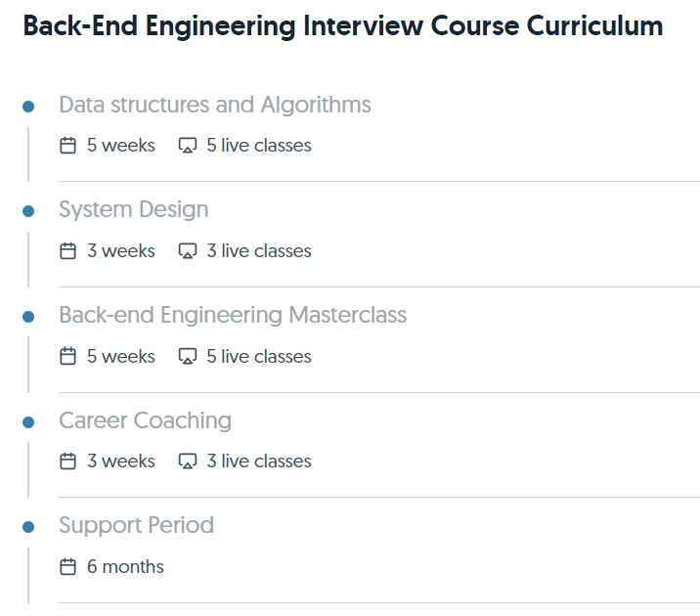This screenshot has height=616, width=700.
Task: Expand Back-end Engineering Masterclass section
Action: 232,315
